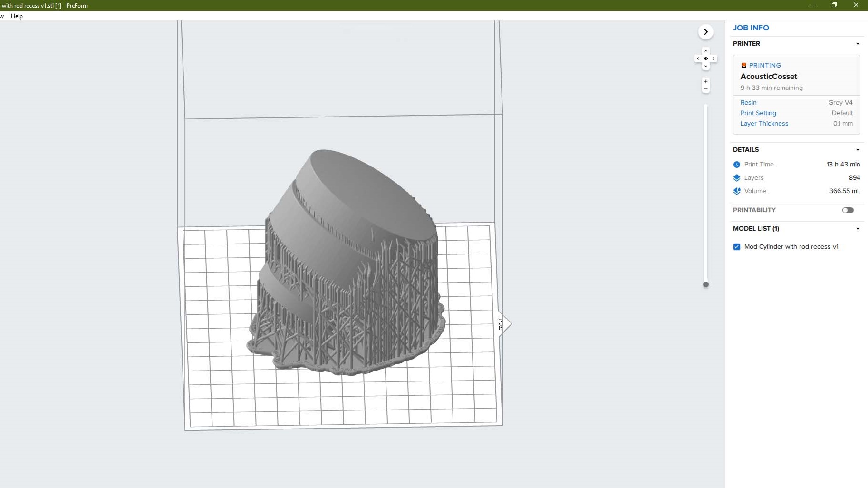
Task: Rotate view left with the left arrow
Action: pos(697,59)
